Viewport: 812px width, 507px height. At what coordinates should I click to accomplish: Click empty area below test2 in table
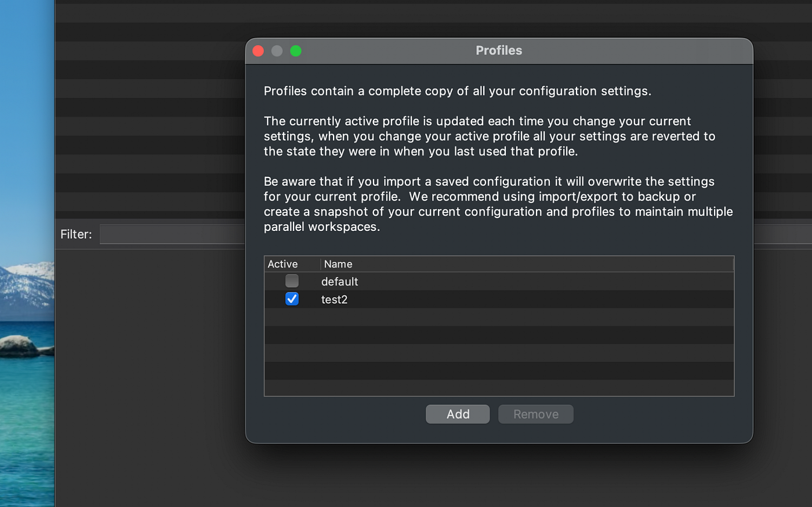point(499,352)
